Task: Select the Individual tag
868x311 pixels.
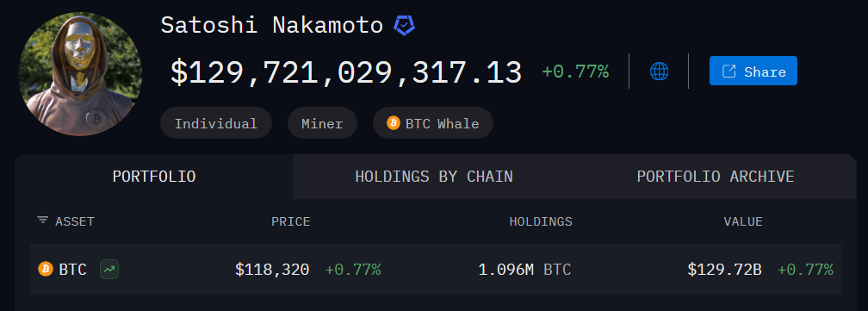Action: pos(216,123)
